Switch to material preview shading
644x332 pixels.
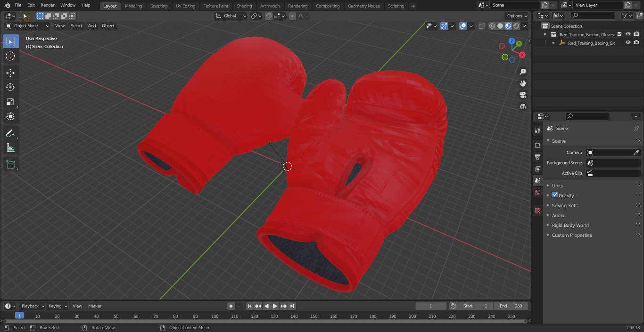click(x=508, y=26)
